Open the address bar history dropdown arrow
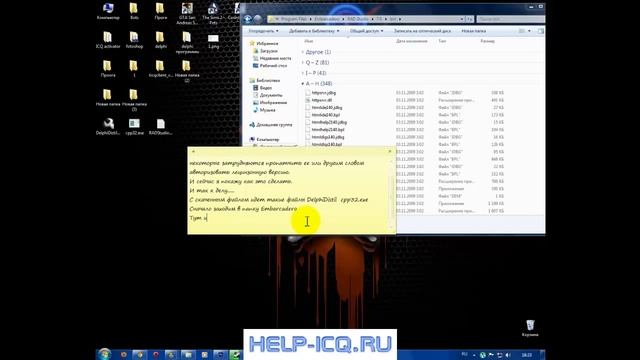The width and height of the screenshot is (640, 360). coord(462,19)
